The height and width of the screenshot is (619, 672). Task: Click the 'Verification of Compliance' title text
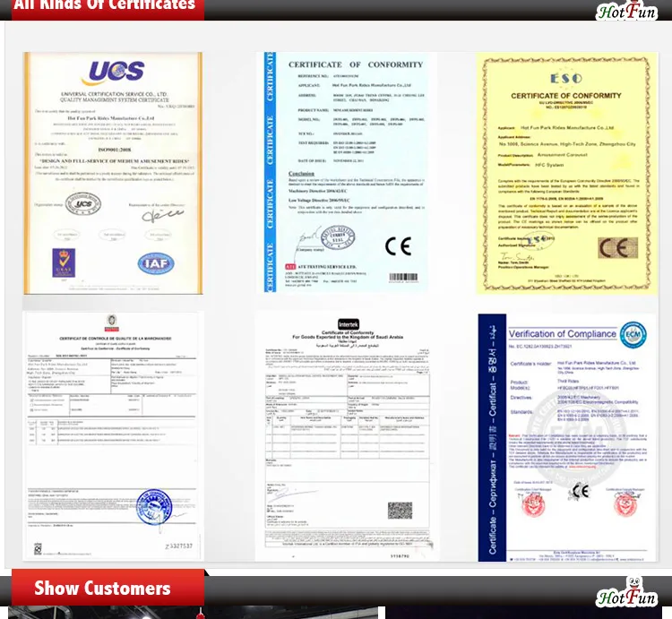[563, 334]
